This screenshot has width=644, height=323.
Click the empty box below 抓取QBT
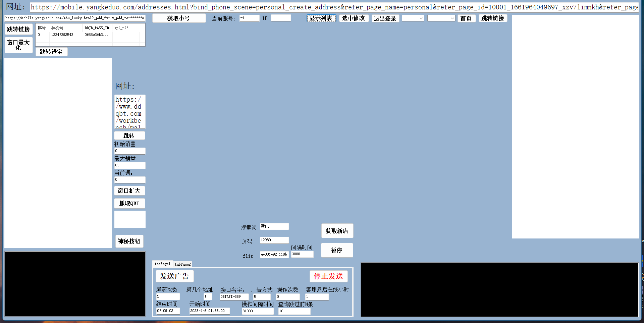(130, 219)
